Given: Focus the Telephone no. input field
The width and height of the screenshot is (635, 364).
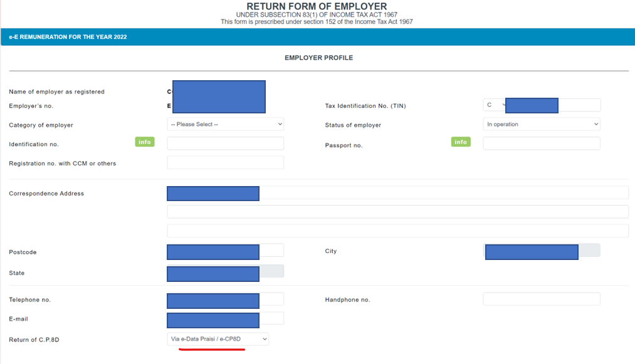Looking at the screenshot, I should pos(226,299).
